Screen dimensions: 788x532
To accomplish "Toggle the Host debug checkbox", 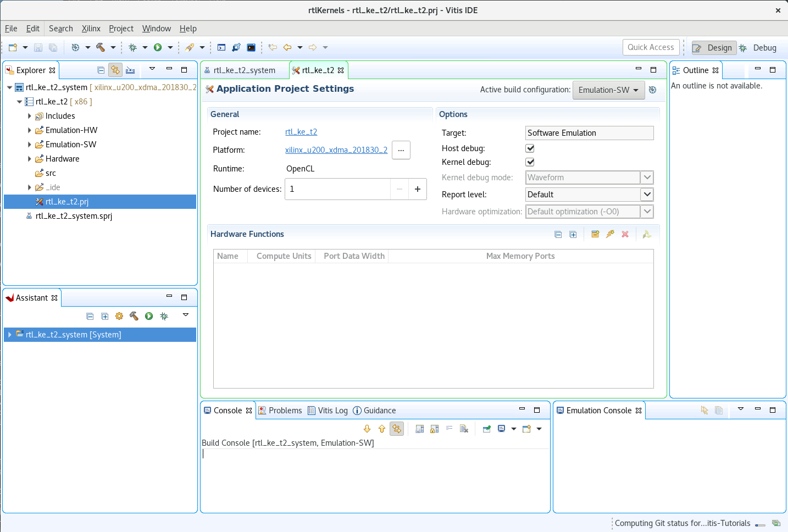I will click(530, 148).
